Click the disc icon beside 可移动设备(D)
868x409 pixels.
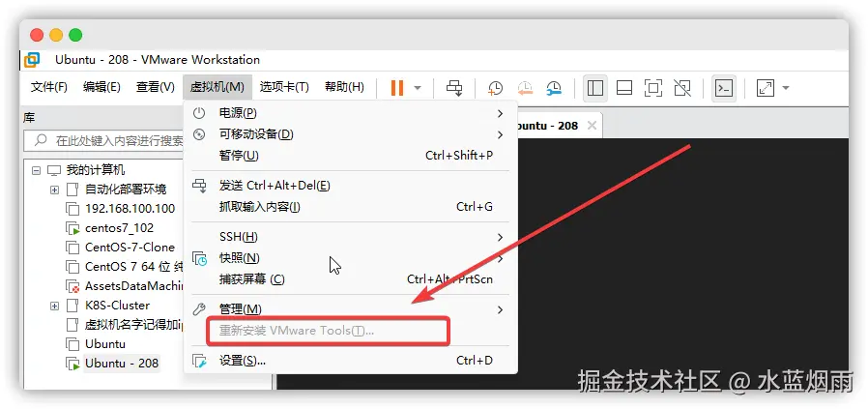pos(199,134)
